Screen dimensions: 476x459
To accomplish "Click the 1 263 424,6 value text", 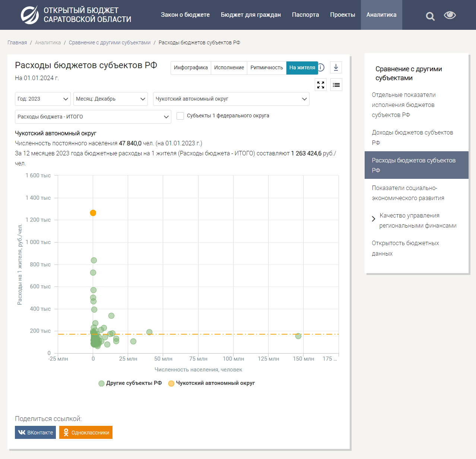I will (306, 153).
